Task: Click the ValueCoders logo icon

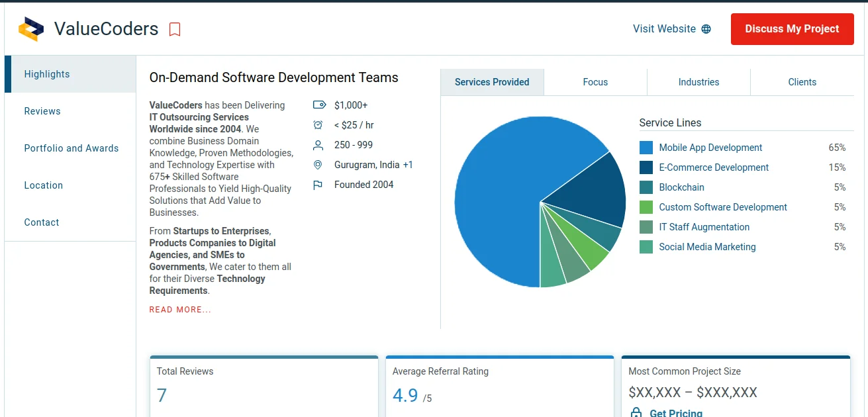Action: pyautogui.click(x=31, y=29)
